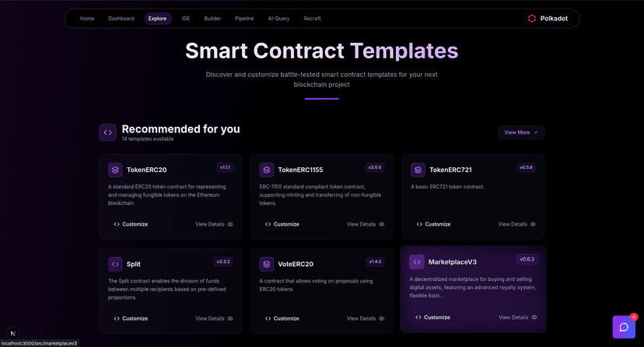Screen dimensions: 644x347
Task: Click the v0.6.3 version badge
Action: coord(527,259)
